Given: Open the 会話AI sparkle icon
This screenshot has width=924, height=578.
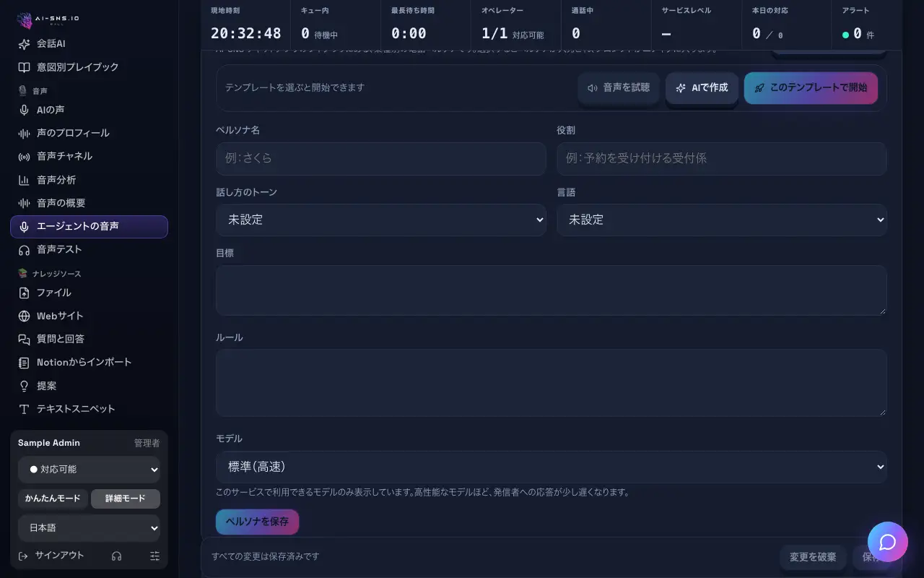Looking at the screenshot, I should pos(24,44).
